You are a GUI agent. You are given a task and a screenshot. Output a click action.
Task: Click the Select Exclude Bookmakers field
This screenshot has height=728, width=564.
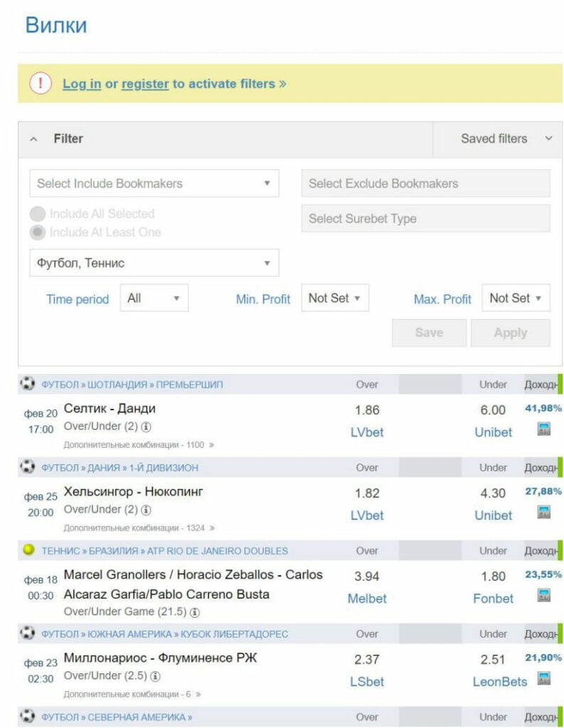click(425, 183)
